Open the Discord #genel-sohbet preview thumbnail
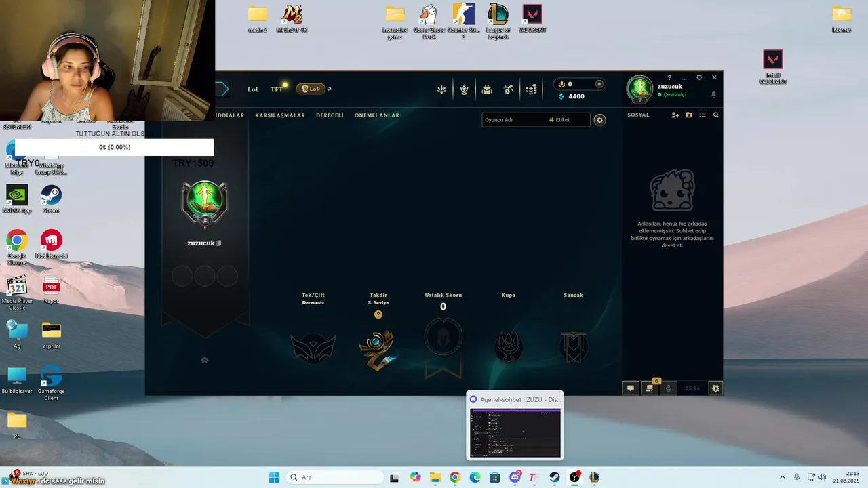Viewport: 868px width, 488px height. pos(515,433)
